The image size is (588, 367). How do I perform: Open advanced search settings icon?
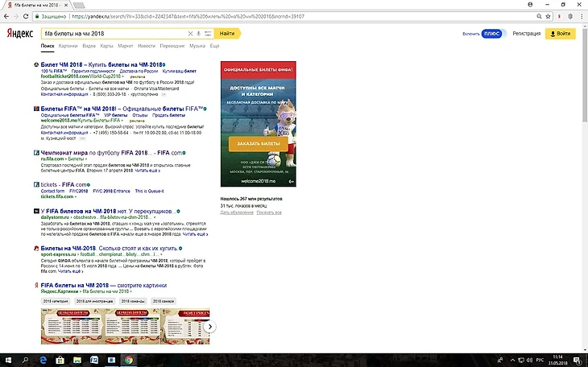[x=208, y=33]
